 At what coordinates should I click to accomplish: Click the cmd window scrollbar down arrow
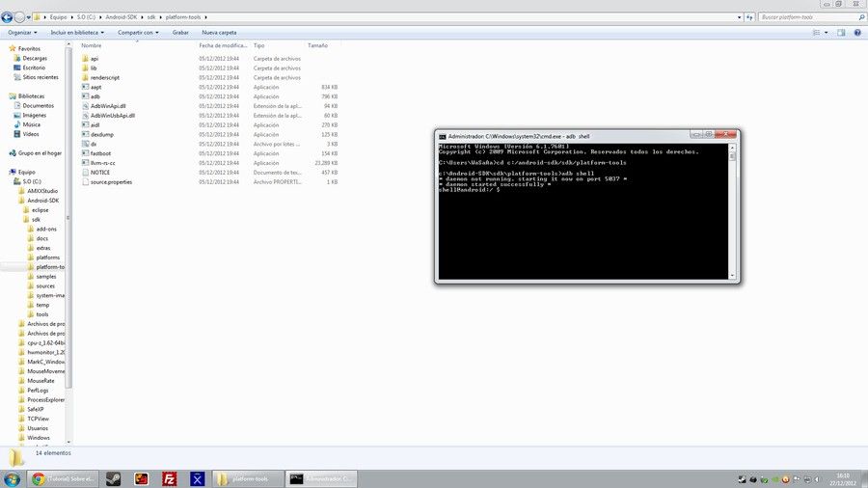pyautogui.click(x=732, y=276)
